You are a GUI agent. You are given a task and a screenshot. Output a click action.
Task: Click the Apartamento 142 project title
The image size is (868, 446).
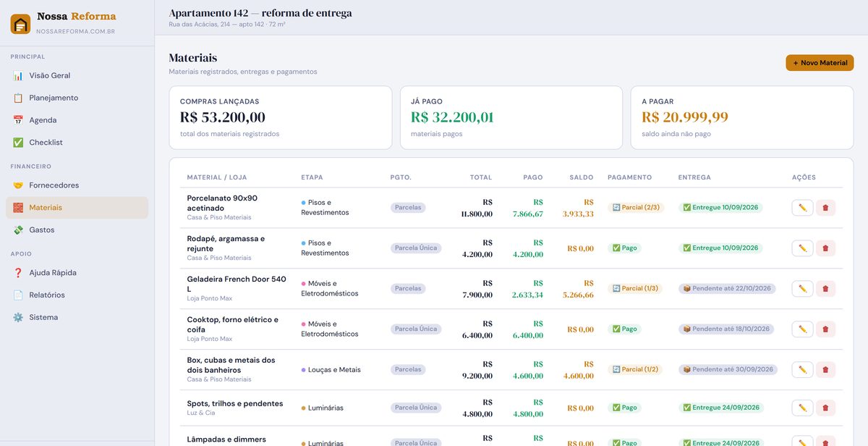(x=260, y=13)
